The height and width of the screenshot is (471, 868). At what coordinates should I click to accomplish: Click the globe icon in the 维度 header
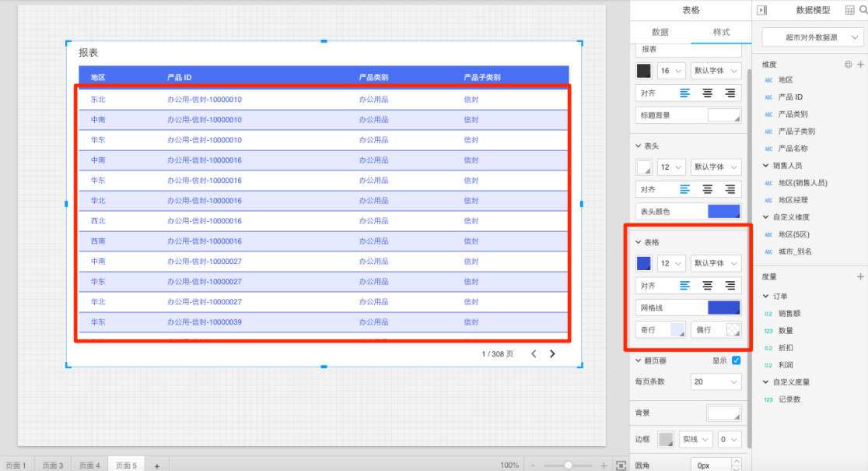[x=849, y=65]
